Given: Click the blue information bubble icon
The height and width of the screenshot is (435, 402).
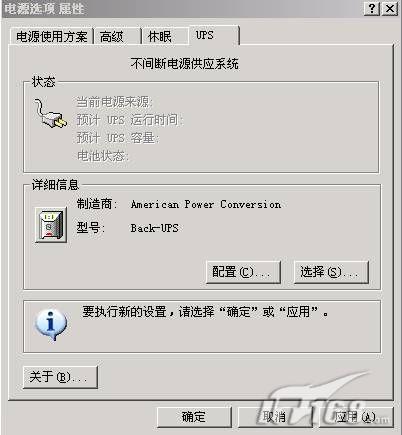Looking at the screenshot, I should [x=51, y=325].
